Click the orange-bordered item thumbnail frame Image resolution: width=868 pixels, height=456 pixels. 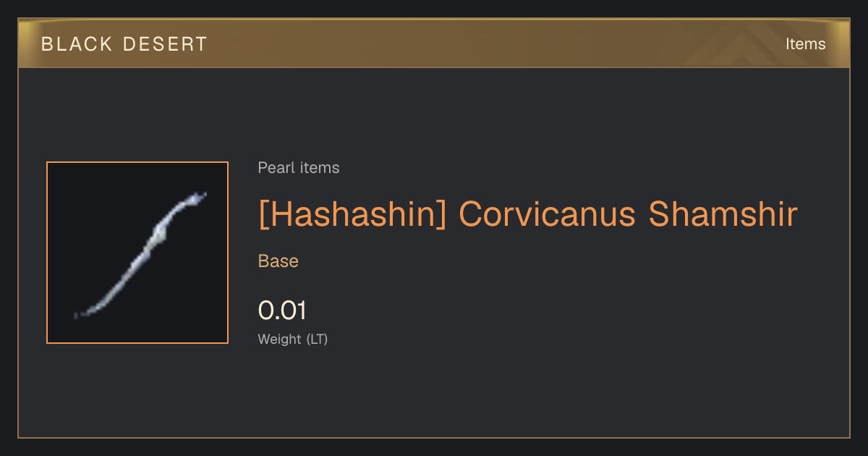pyautogui.click(x=137, y=253)
